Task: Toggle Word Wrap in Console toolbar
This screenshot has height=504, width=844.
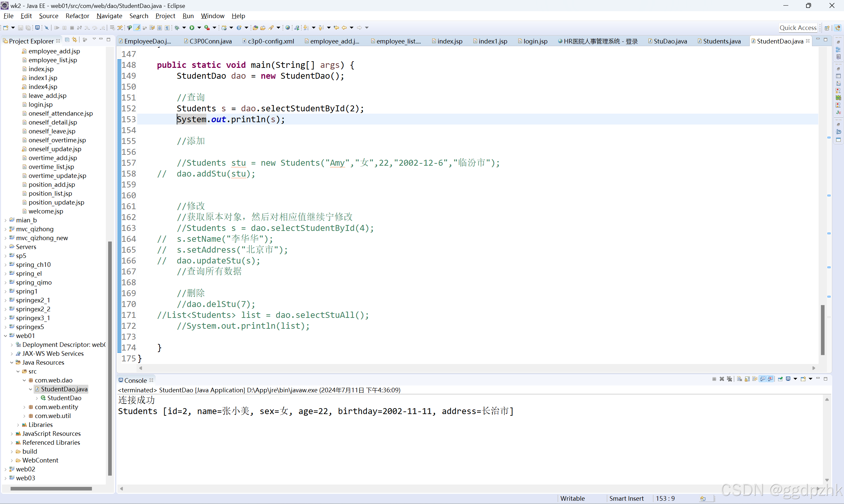Action: 755,379
